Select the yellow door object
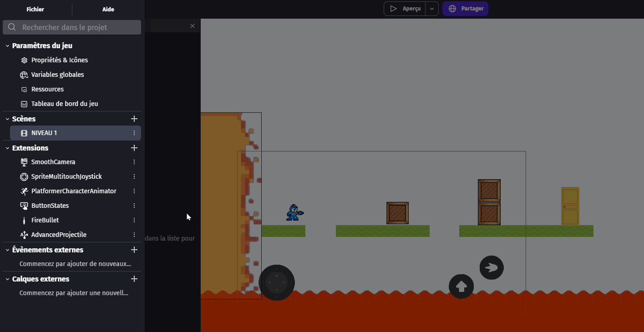 tap(570, 206)
